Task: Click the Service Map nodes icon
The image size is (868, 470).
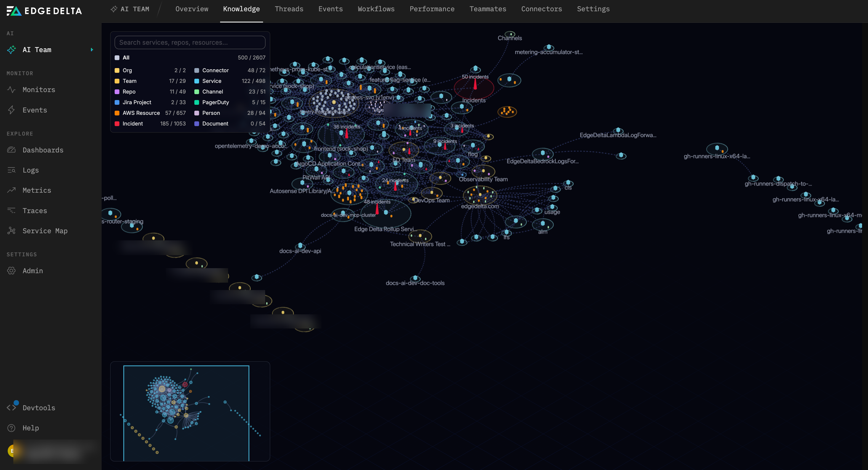Action: click(12, 231)
